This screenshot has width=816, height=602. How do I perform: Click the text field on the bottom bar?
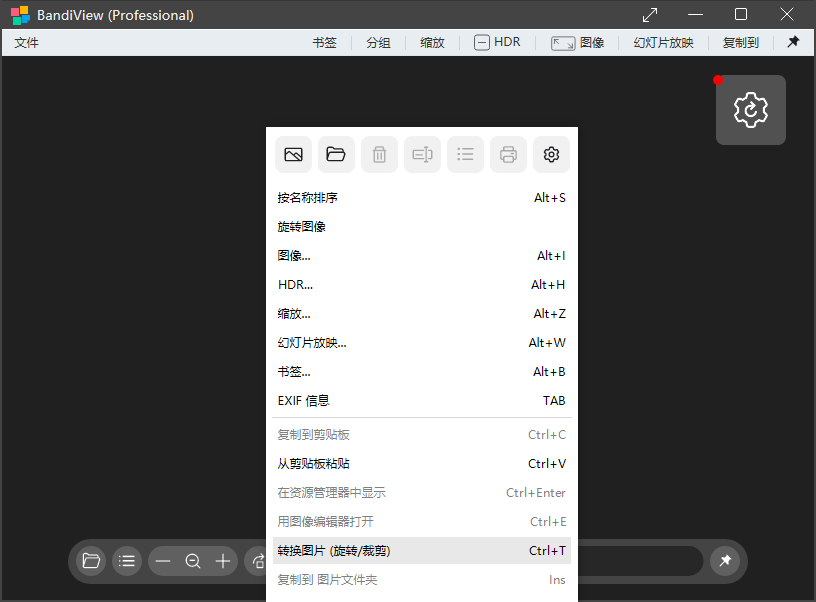pyautogui.click(x=640, y=561)
